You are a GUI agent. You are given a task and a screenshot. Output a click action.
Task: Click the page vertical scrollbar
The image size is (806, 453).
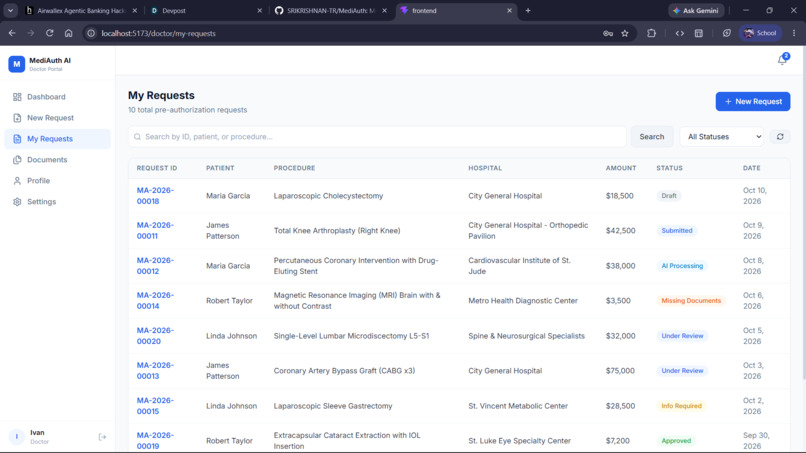coord(803,212)
